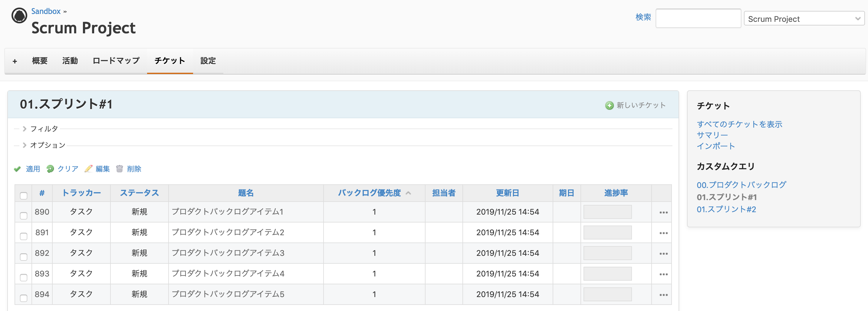Open the 活動 tab

[70, 61]
